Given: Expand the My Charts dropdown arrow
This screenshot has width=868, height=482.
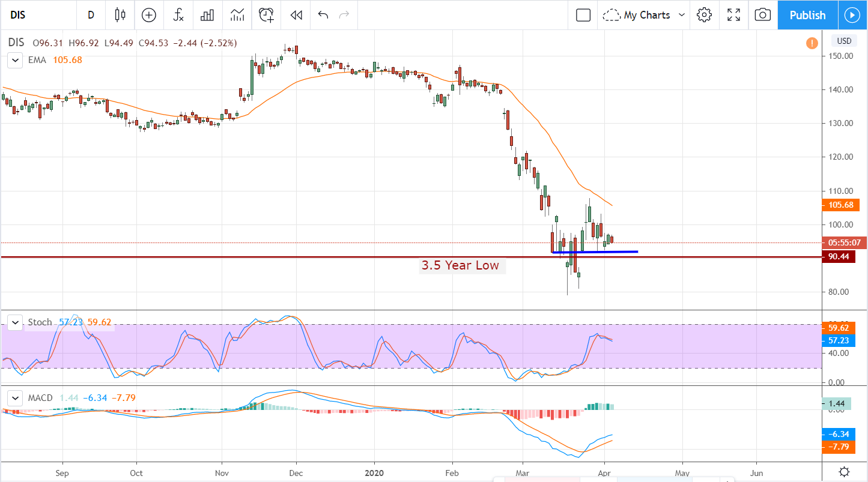Looking at the screenshot, I should point(682,15).
